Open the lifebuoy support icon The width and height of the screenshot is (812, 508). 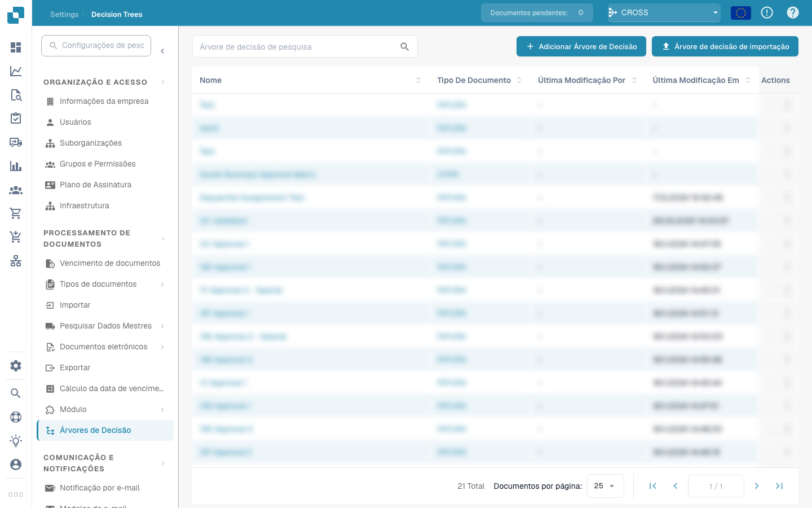(x=16, y=417)
